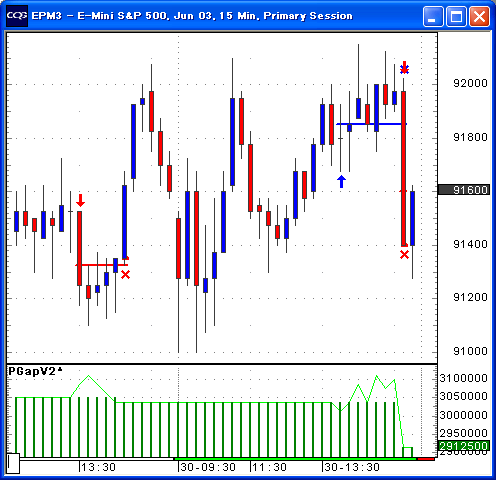This screenshot has width=496, height=480.
Task: Click the 13:30 time axis label
Action: point(98,467)
